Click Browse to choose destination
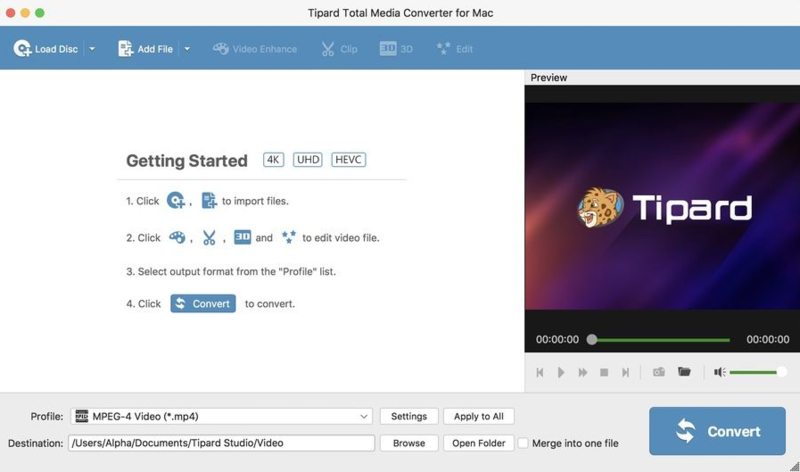800x472 pixels. [x=409, y=443]
